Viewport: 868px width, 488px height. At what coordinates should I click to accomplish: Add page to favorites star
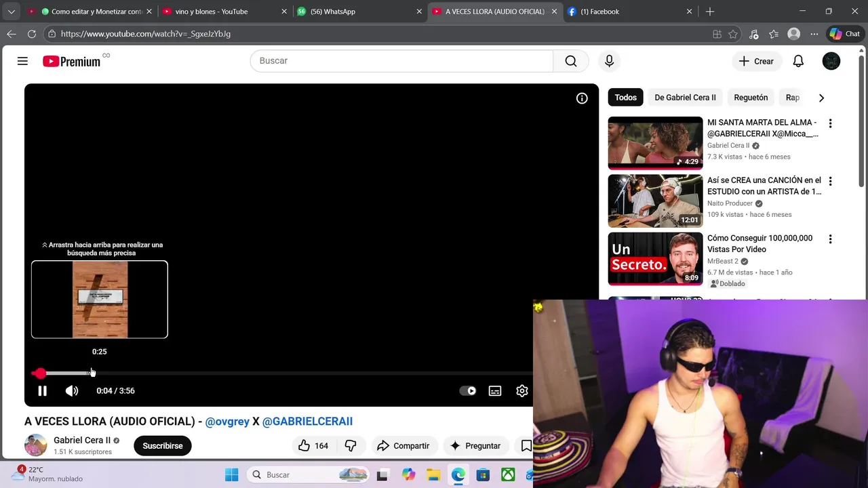click(733, 34)
